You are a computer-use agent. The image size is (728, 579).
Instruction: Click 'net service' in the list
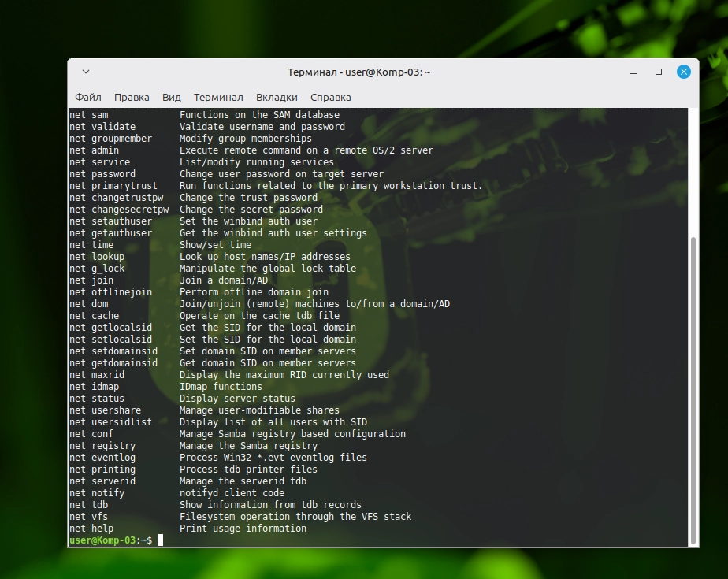(100, 162)
